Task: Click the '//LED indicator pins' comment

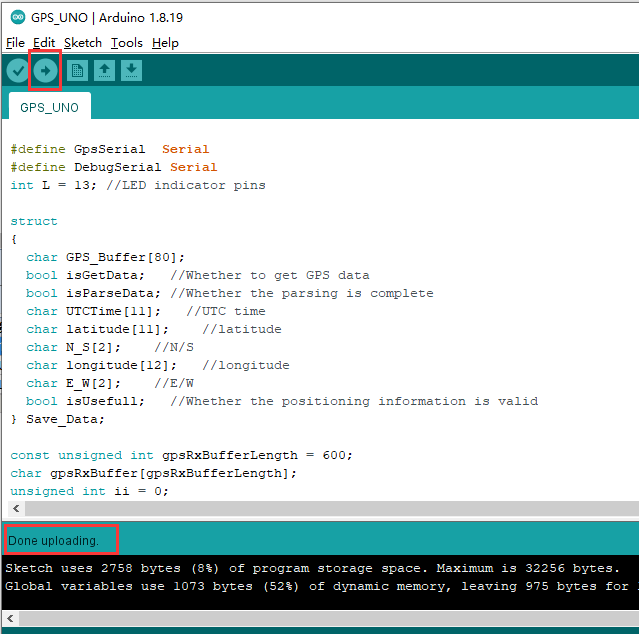Action: [x=186, y=185]
